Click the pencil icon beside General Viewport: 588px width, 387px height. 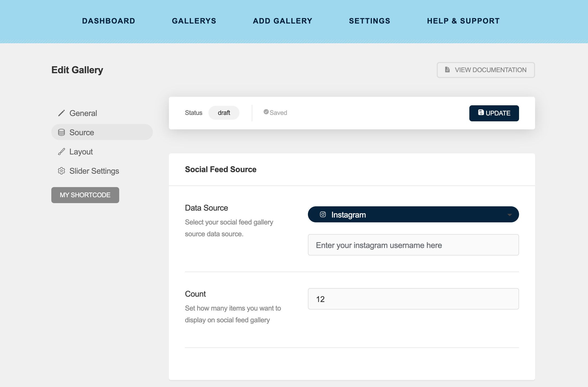pos(61,113)
